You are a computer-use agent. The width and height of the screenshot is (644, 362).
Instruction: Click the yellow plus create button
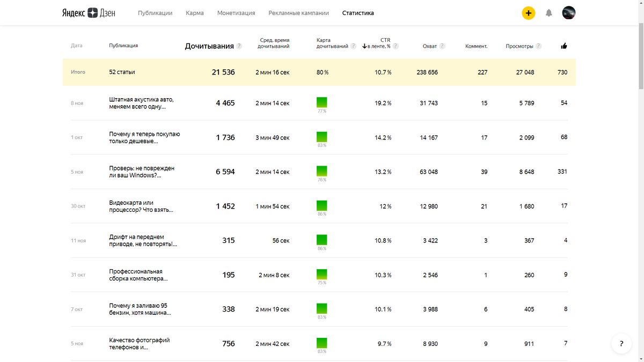point(529,13)
